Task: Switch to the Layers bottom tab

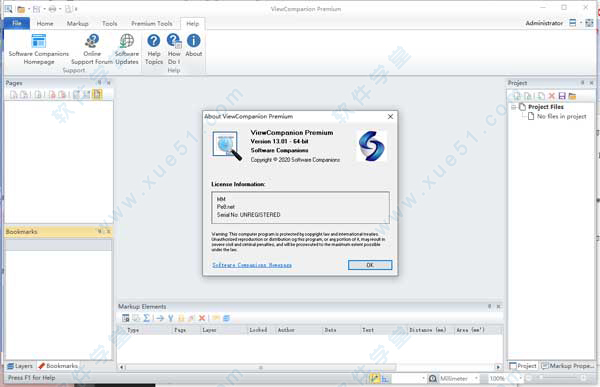Action: (20, 366)
